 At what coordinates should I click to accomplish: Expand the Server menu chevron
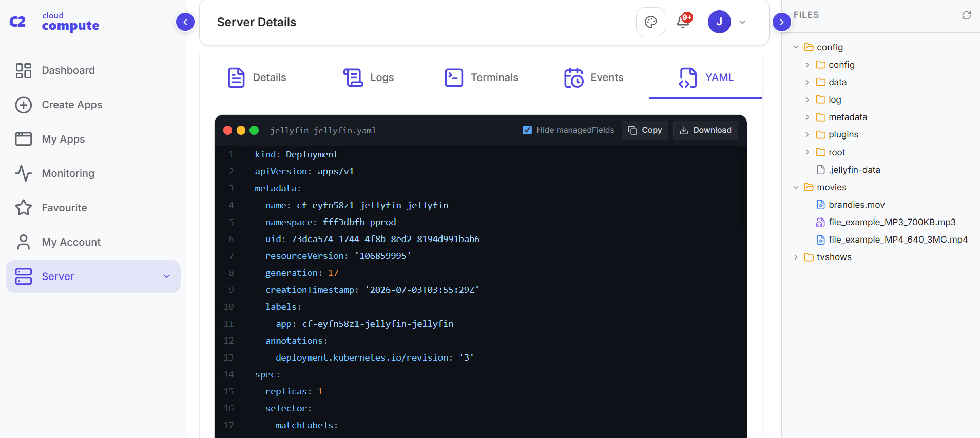click(x=167, y=276)
